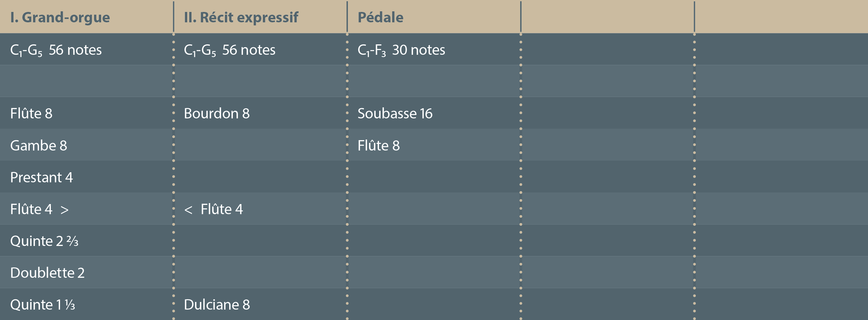Select the Quinte 2 ⅔ stop

44,241
